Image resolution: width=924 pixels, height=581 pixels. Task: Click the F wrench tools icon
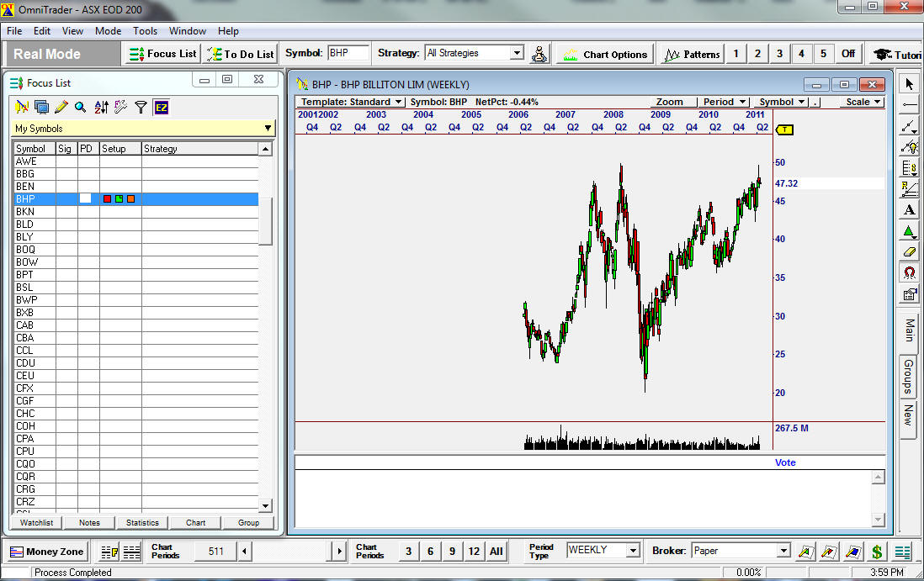121,107
